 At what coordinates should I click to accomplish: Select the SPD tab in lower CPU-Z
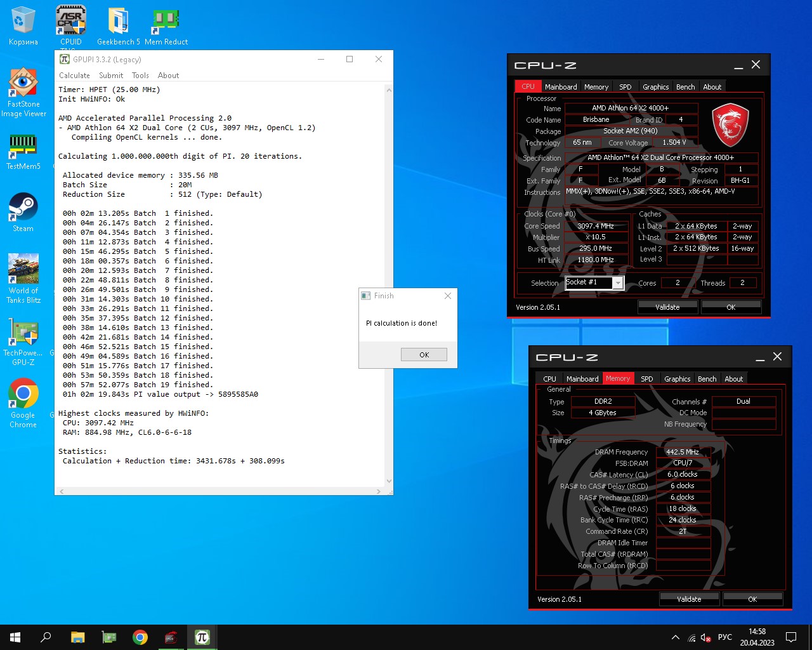point(647,379)
